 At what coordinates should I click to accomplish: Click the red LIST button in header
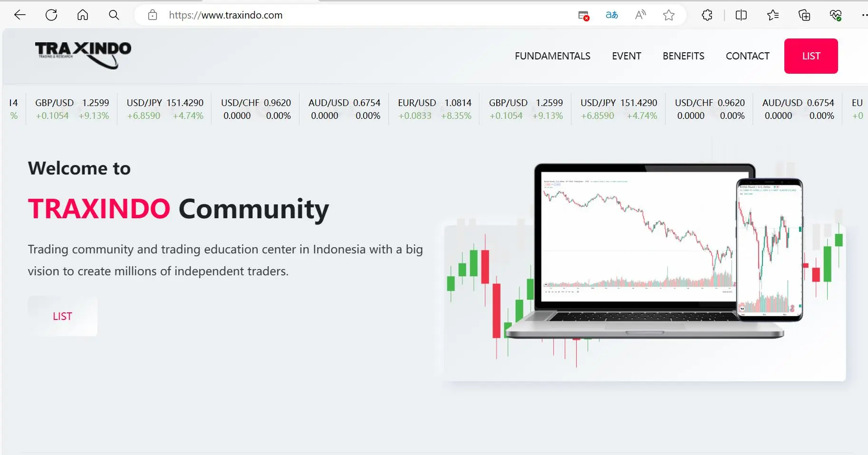(811, 56)
